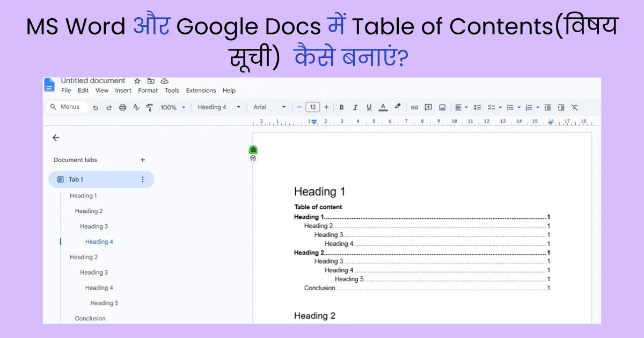This screenshot has height=338, width=644.
Task: Jump to Heading 5 in outline
Action: pos(104,303)
